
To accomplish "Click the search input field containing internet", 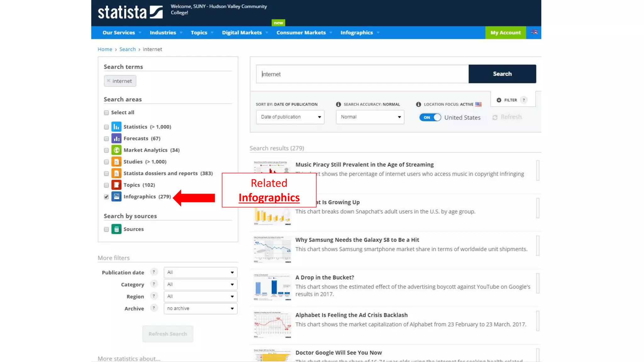I will click(362, 74).
